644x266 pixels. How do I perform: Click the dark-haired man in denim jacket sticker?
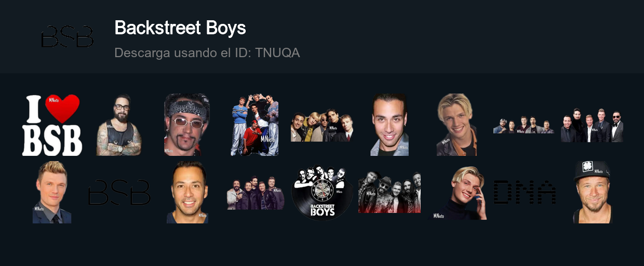(390, 125)
